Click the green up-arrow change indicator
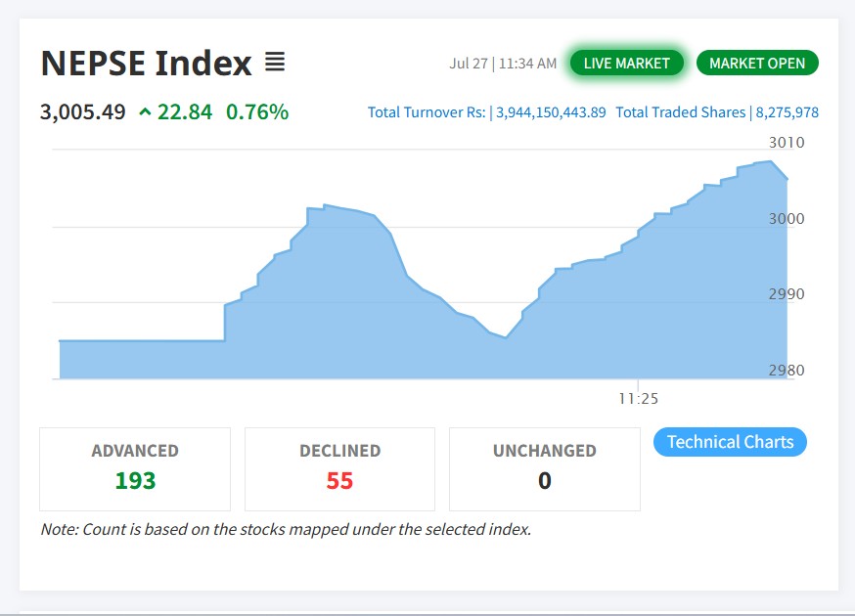Screen dimensions: 855x616 tap(145, 112)
